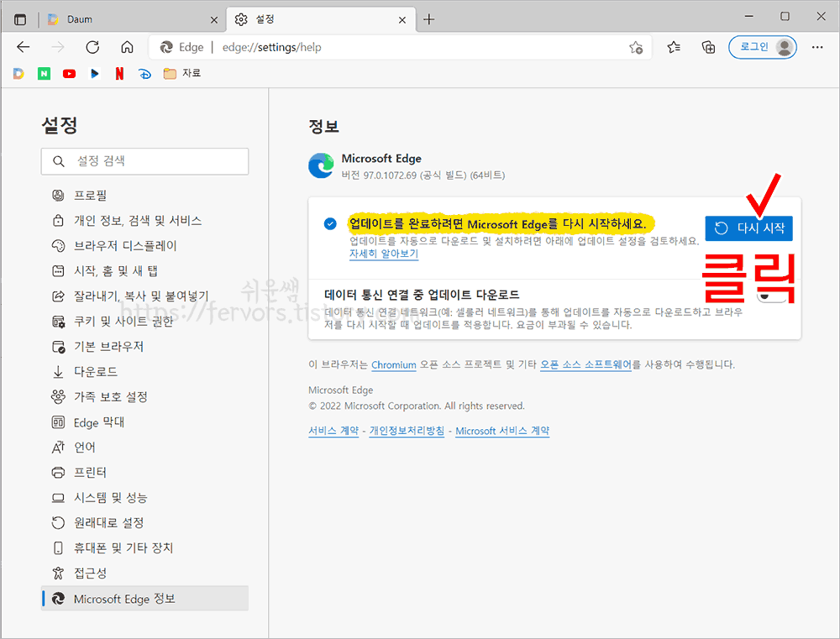This screenshot has height=639, width=840.
Task: Open the Daum bookmark icon
Action: (18, 73)
